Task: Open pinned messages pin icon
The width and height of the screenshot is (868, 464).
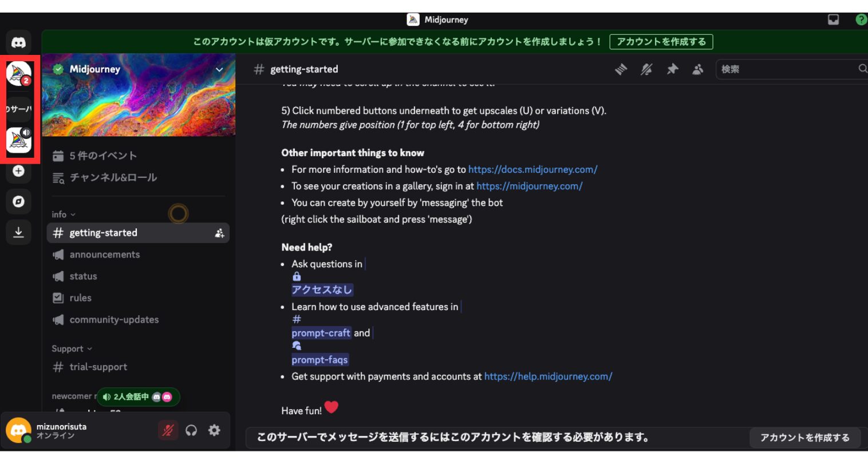Action: tap(672, 69)
